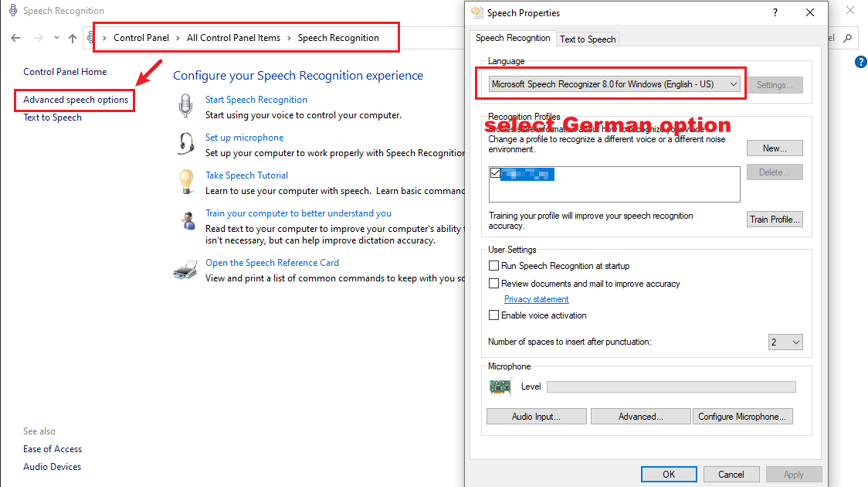Click the printer icon for Speech Reference Card

[185, 269]
